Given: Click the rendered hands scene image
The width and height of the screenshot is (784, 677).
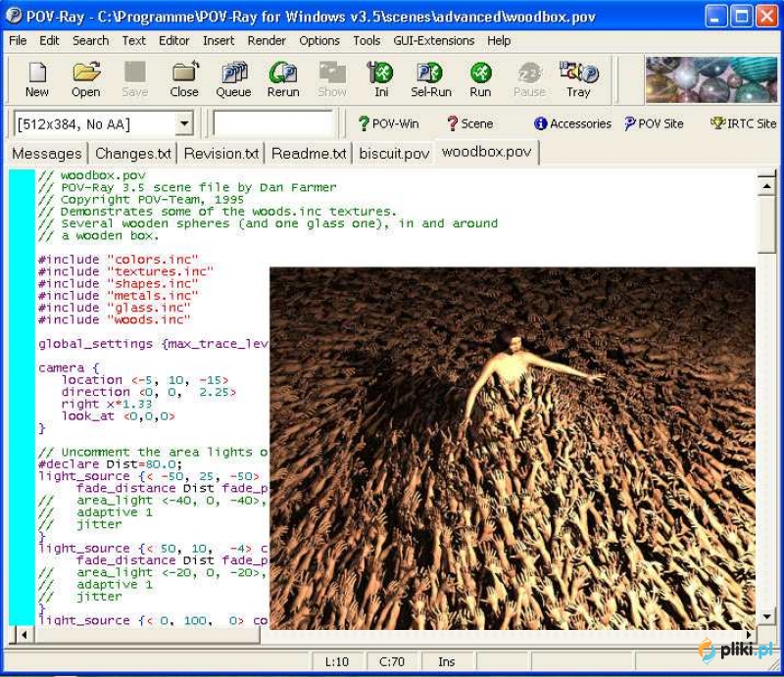Looking at the screenshot, I should coord(513,448).
